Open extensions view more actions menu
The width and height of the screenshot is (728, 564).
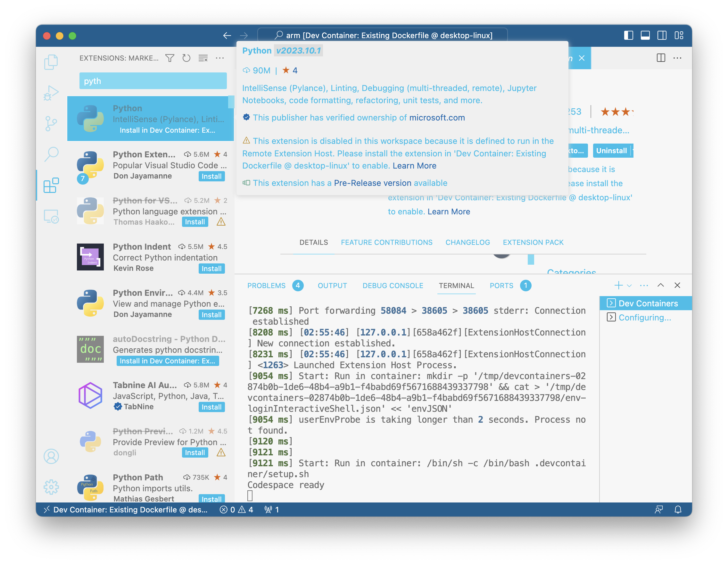pyautogui.click(x=220, y=58)
